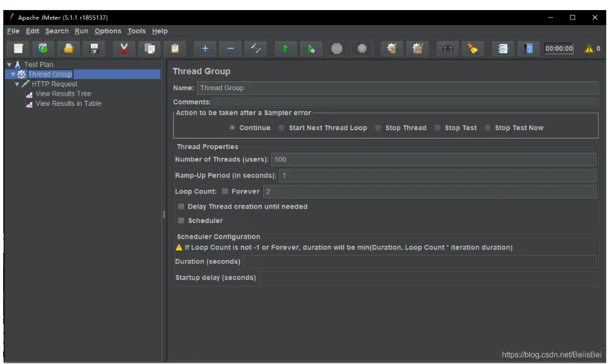This screenshot has width=610, height=364.
Task: Click the Clear All broom icons
Action: click(x=417, y=48)
